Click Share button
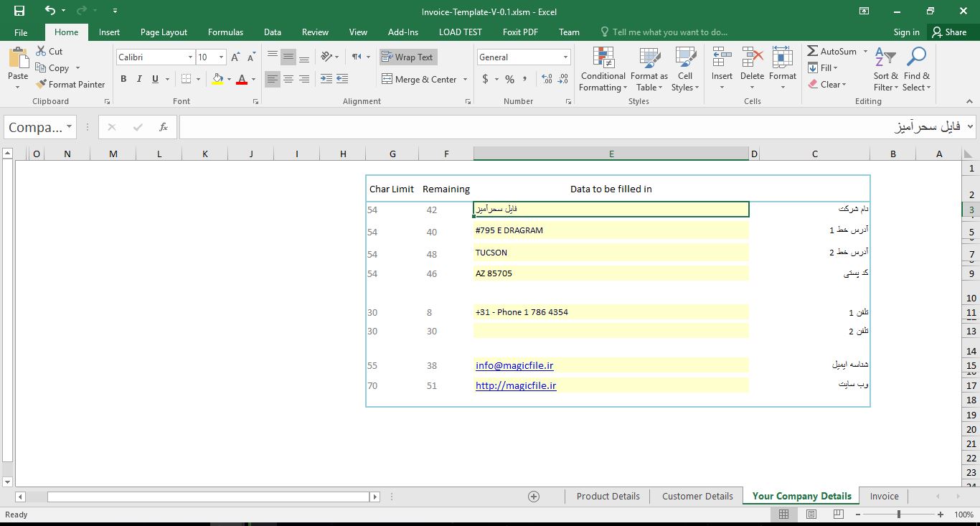The height and width of the screenshot is (526, 980). click(x=949, y=32)
